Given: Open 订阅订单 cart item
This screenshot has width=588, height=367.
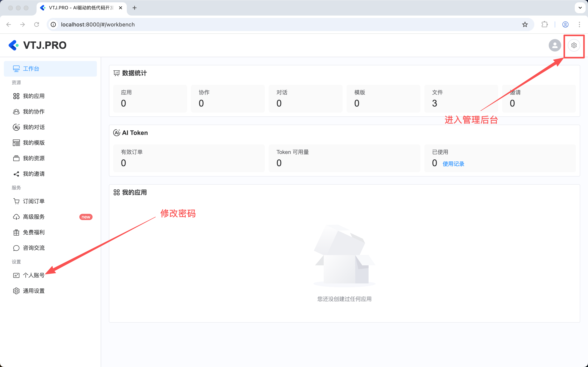Looking at the screenshot, I should [33, 201].
